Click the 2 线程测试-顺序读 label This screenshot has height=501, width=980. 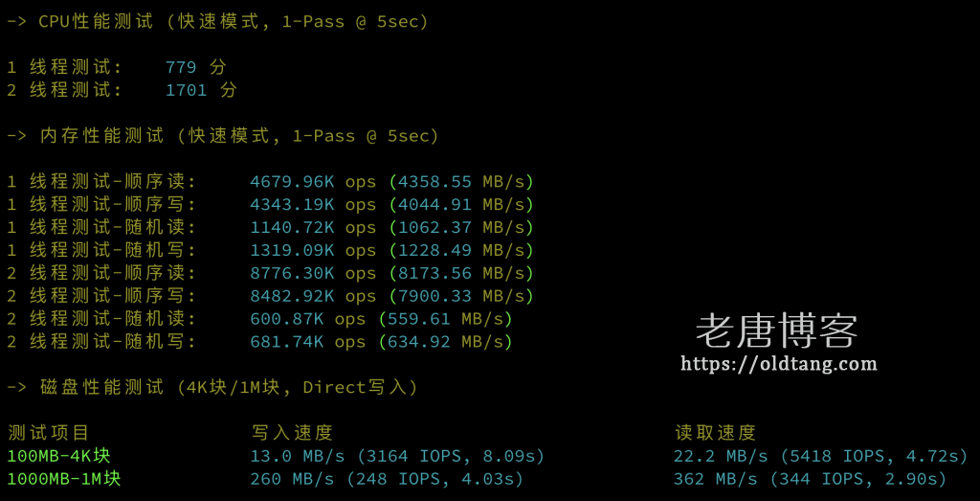coord(101,274)
